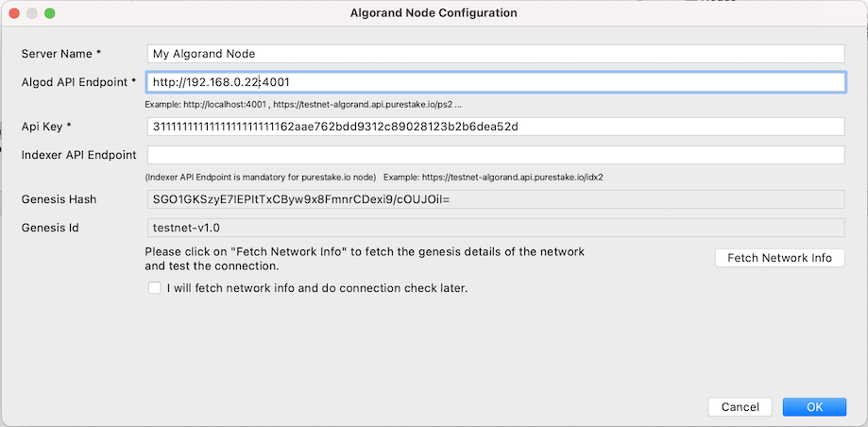This screenshot has height=427, width=868.
Task: Click the "Api Key *" label
Action: [x=47, y=127]
